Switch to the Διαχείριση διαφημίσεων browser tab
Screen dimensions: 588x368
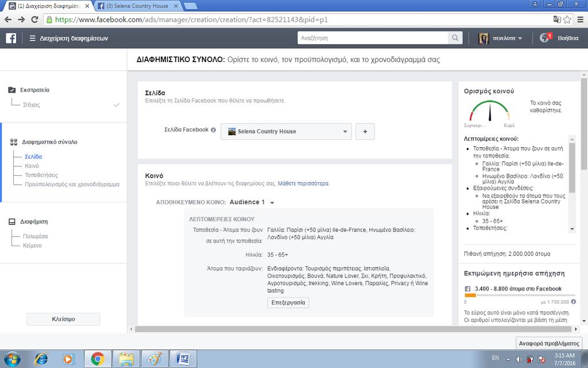(49, 6)
